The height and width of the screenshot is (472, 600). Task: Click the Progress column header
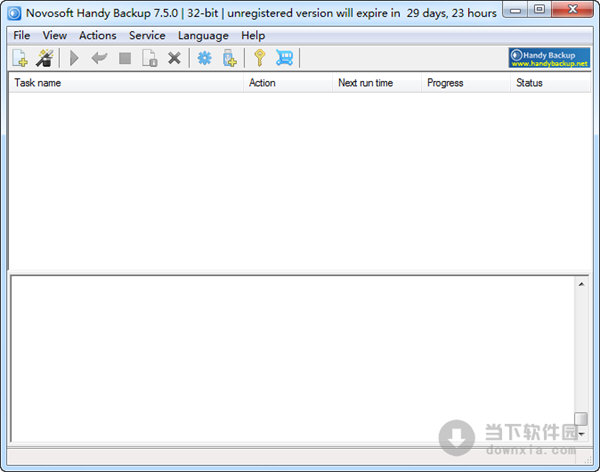click(466, 83)
